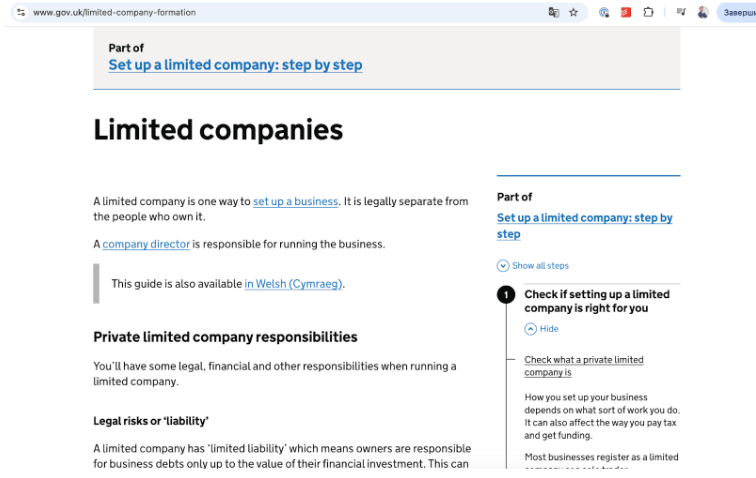Click the translate page icon in address bar

pos(554,13)
